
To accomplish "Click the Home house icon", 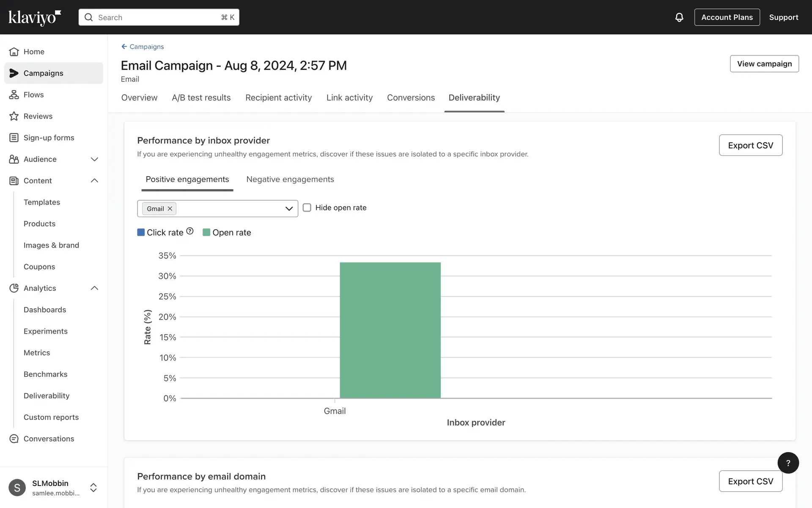I will 14,52.
